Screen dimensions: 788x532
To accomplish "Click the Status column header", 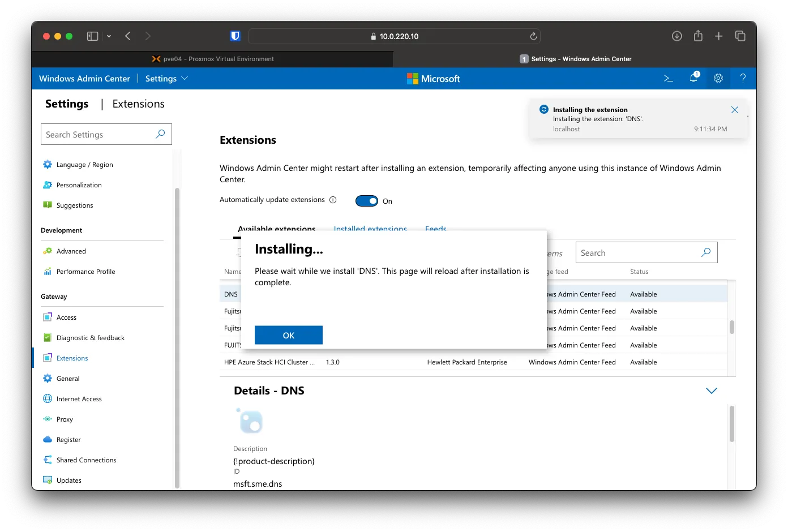I will click(x=639, y=272).
